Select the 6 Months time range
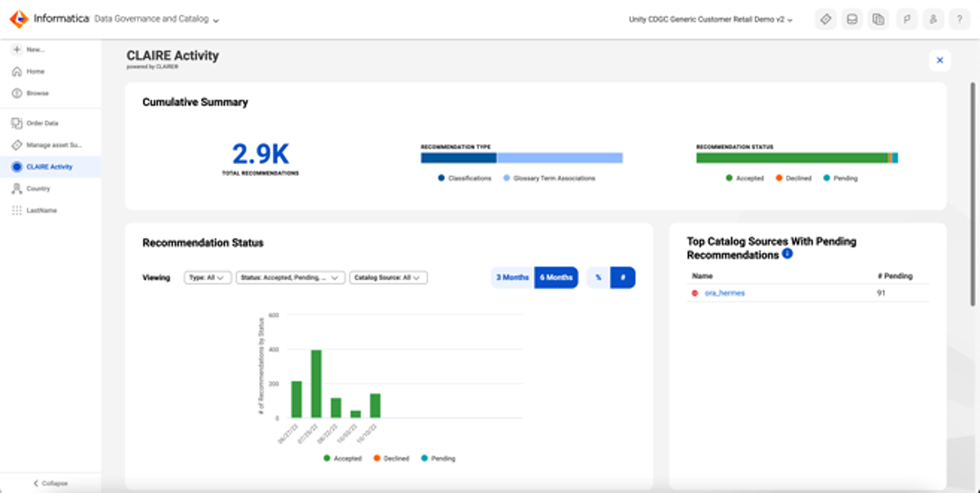This screenshot has height=493, width=980. pos(556,278)
